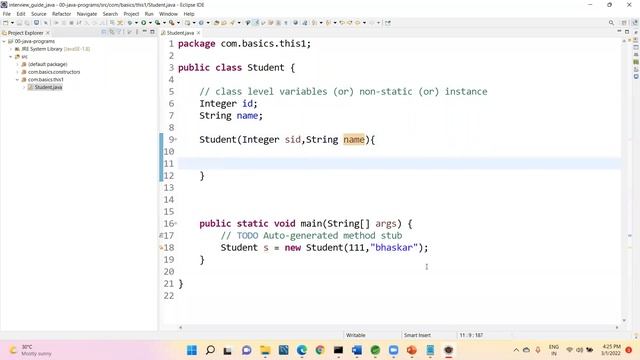Minimize the Project Explorer view

tap(144, 32)
